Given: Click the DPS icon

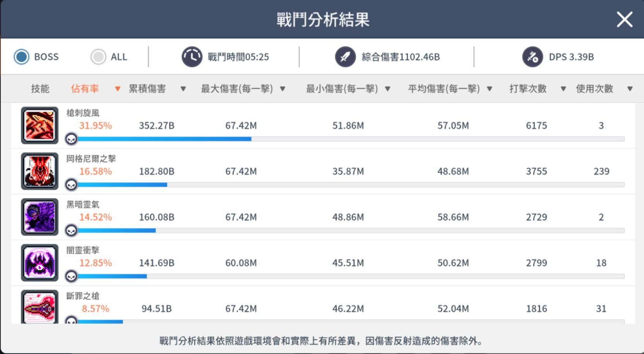Looking at the screenshot, I should tap(532, 57).
